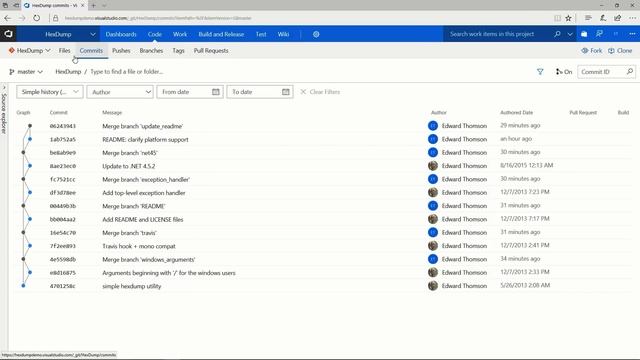
Task: Expand the HexDump project dropdown
Action: pyautogui.click(x=93, y=34)
